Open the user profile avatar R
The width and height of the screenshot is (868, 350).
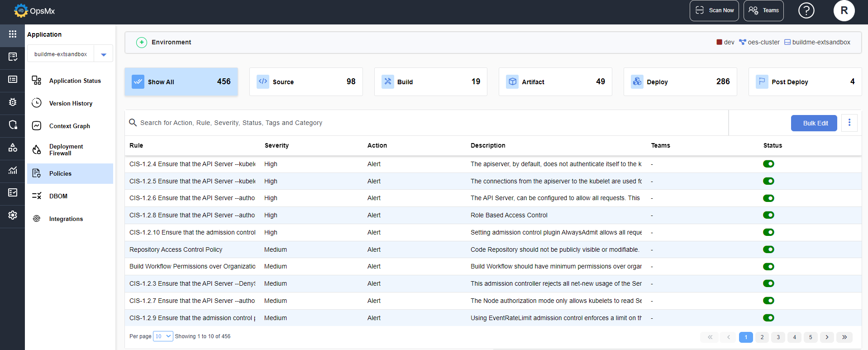click(844, 10)
